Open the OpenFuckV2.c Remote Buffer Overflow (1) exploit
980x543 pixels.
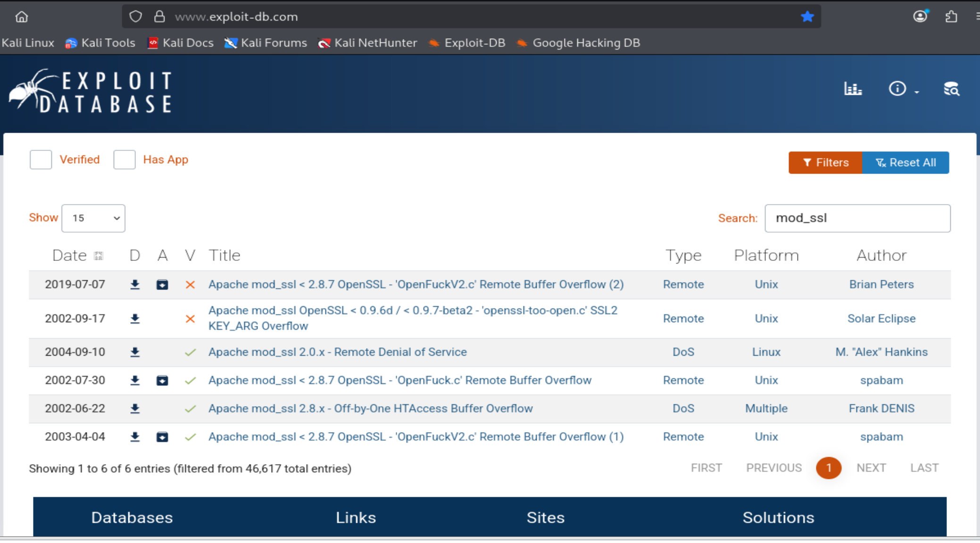point(416,437)
